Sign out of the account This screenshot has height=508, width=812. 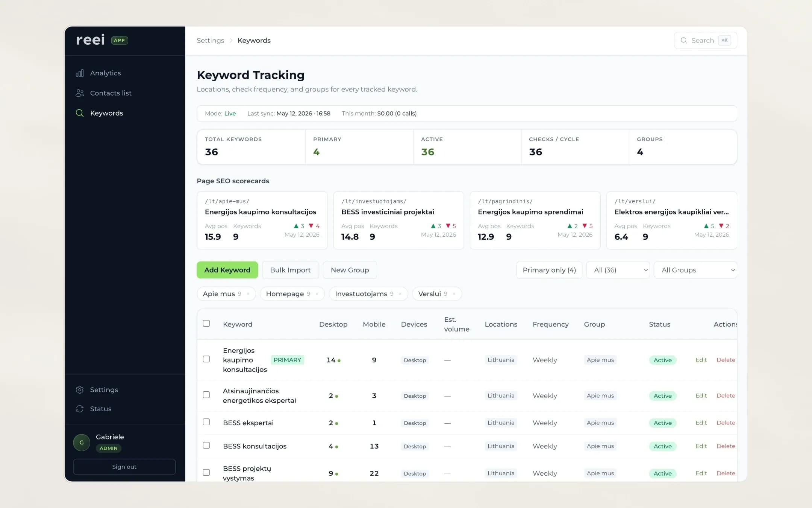pyautogui.click(x=124, y=467)
